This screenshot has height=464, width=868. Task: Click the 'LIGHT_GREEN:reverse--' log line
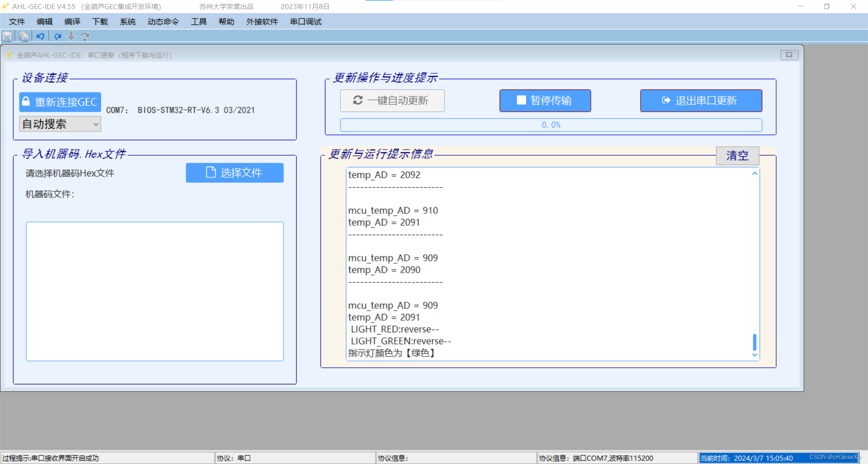coord(401,341)
